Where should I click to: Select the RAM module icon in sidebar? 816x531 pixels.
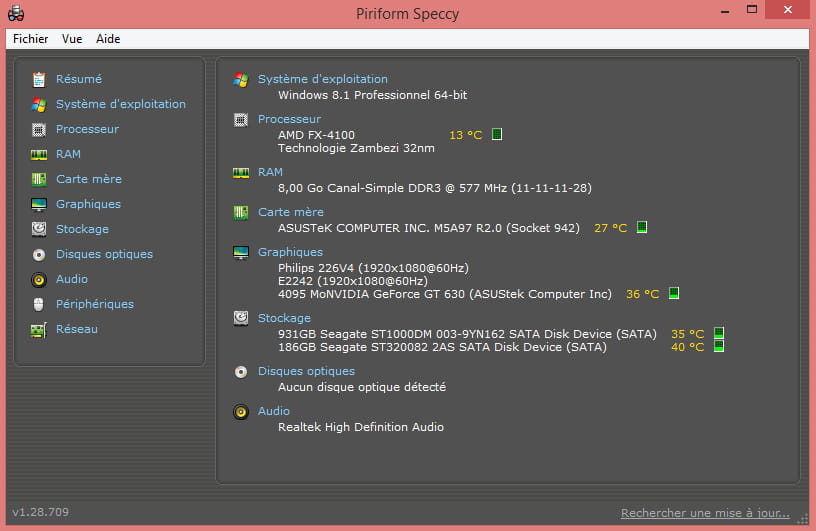pos(39,154)
